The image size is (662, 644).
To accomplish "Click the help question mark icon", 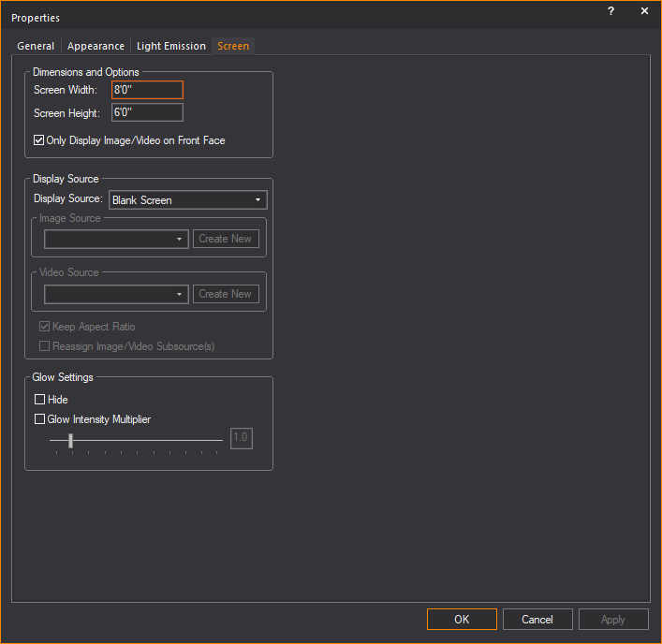I will 611,12.
